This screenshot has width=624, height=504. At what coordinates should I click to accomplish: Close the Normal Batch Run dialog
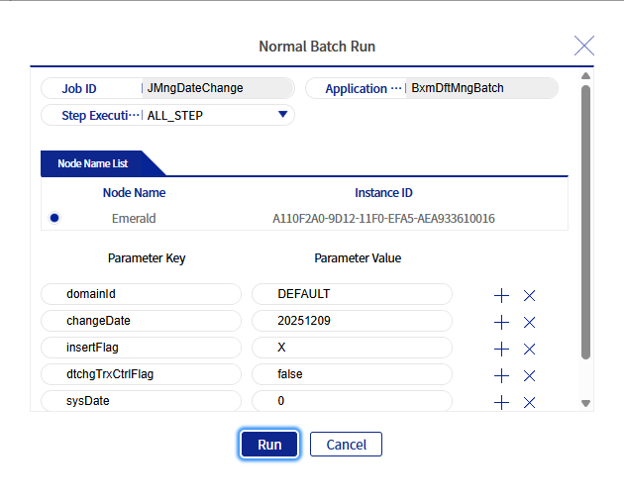[584, 45]
